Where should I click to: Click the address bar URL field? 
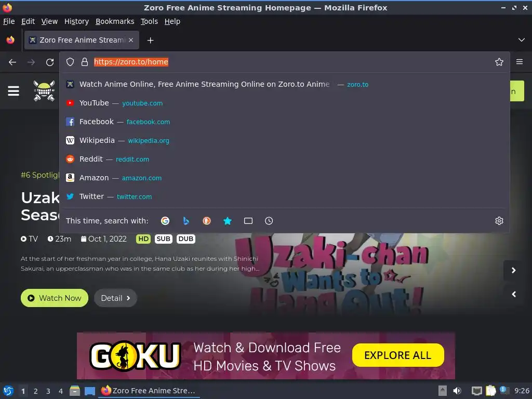pyautogui.click(x=285, y=62)
